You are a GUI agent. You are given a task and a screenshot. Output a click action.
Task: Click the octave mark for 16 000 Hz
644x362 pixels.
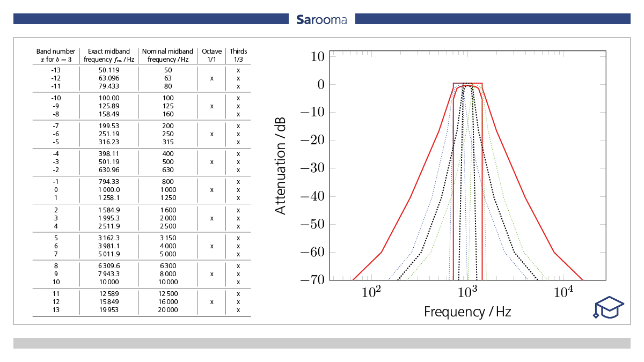212,302
